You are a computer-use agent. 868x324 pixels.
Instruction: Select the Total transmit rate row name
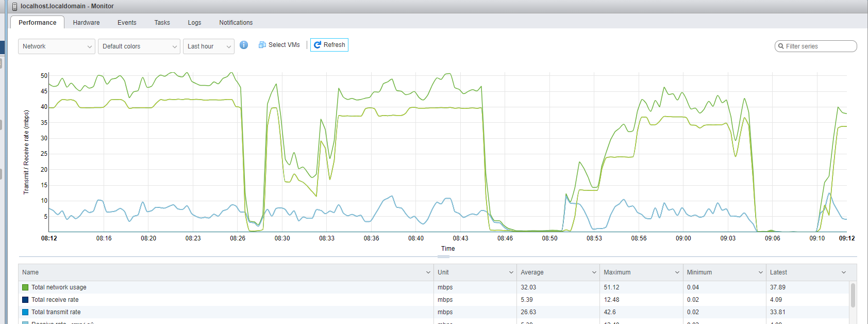coord(56,312)
